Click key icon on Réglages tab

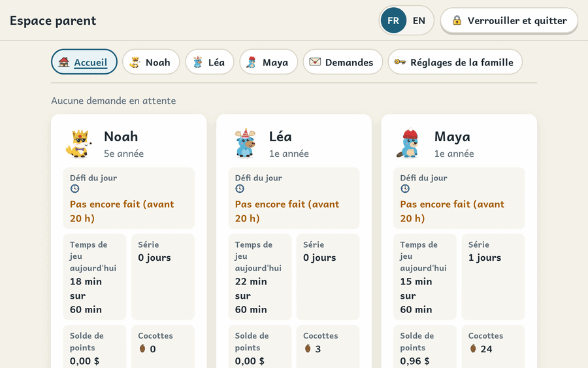pyautogui.click(x=400, y=61)
